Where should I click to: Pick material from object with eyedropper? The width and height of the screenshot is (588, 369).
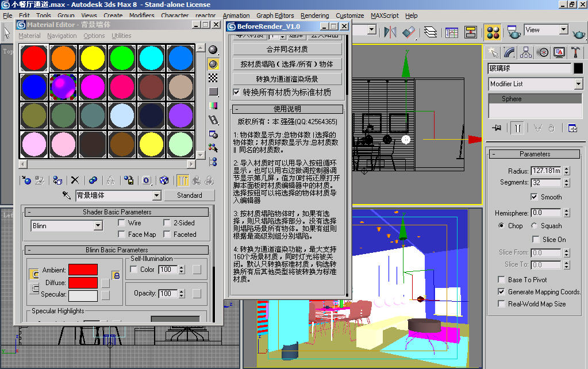coord(67,195)
